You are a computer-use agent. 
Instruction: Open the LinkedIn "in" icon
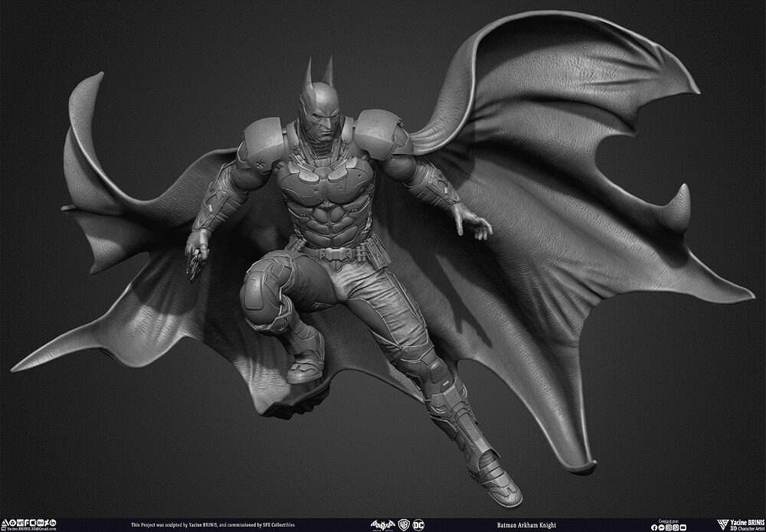(x=53, y=523)
